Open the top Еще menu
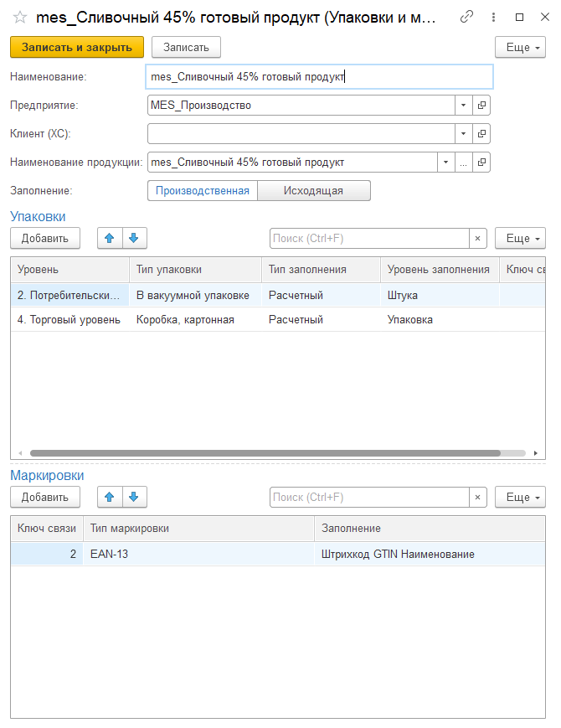Image resolution: width=561 pixels, height=728 pixels. click(x=520, y=48)
